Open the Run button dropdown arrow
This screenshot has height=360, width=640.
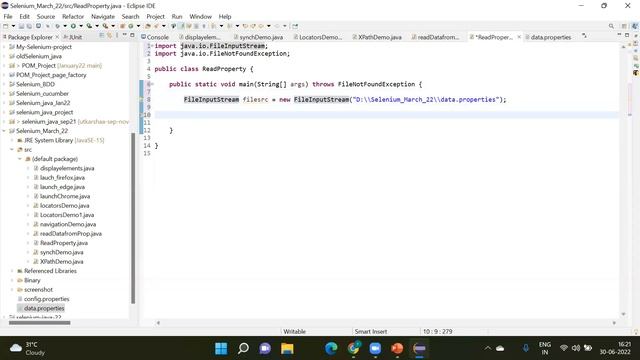pyautogui.click(x=81, y=26)
